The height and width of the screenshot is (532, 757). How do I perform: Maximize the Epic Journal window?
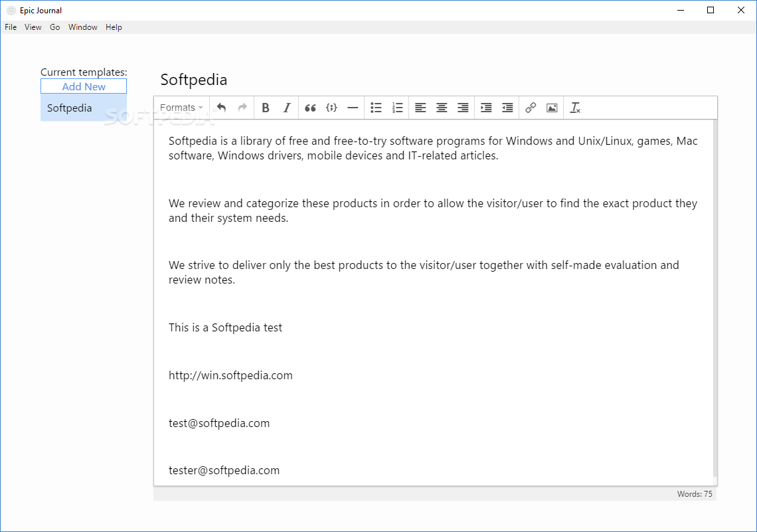point(710,10)
